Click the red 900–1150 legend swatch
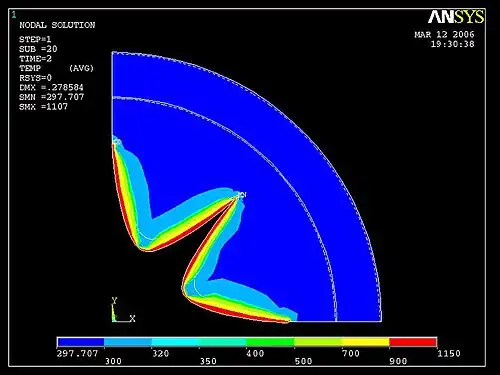The image size is (500, 375). coord(413,342)
